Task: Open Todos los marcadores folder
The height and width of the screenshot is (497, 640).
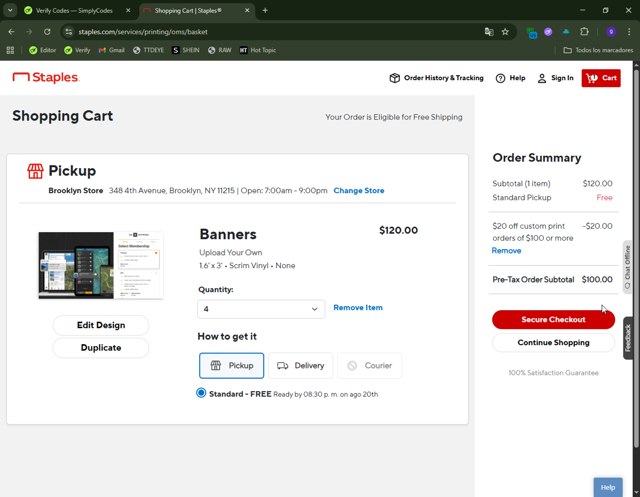Action: (x=598, y=50)
